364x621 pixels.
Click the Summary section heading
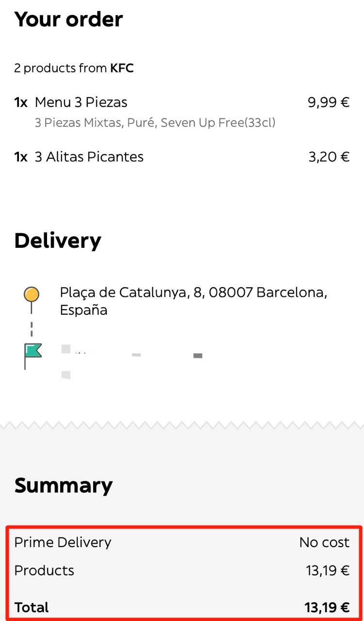64,485
